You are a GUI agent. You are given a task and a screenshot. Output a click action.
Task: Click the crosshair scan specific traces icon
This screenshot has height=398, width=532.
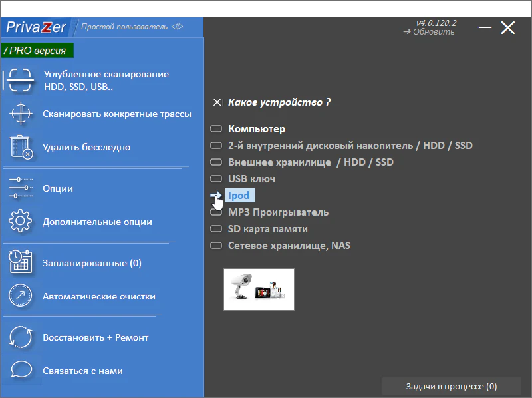[x=21, y=114]
